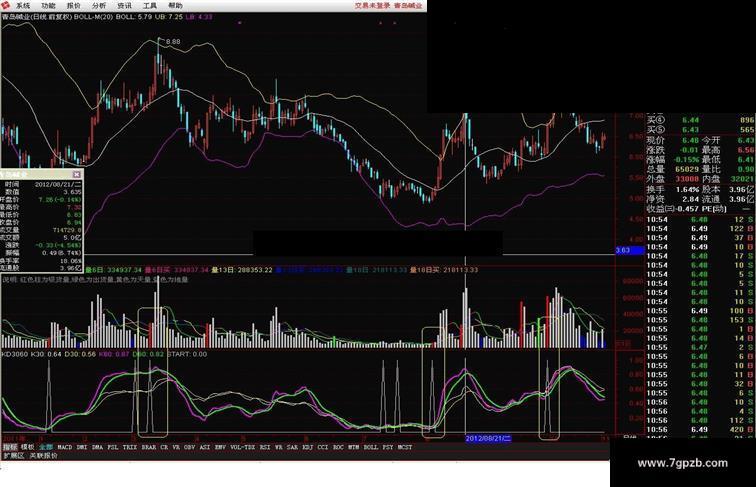Click the 净资 2.84 value
This screenshot has height=487, width=756.
pos(690,199)
